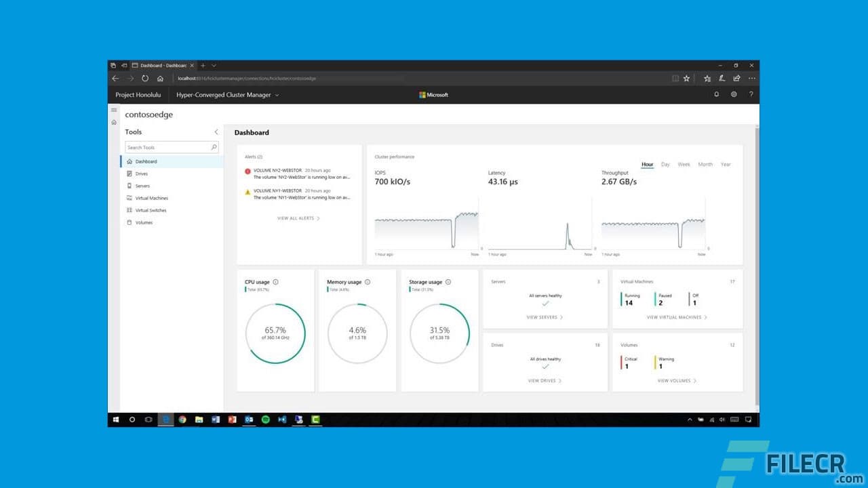
Task: Open the Servers tool
Action: coord(142,186)
